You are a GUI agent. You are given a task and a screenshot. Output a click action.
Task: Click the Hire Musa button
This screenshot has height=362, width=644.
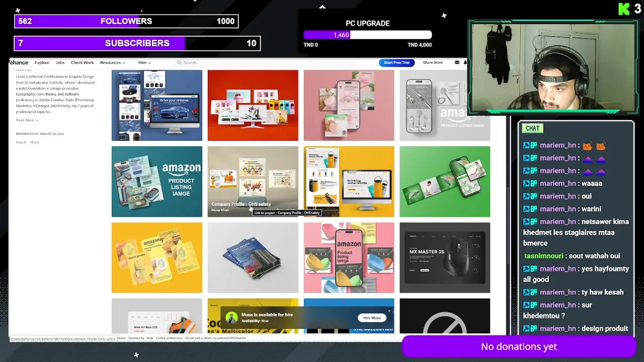(x=372, y=318)
